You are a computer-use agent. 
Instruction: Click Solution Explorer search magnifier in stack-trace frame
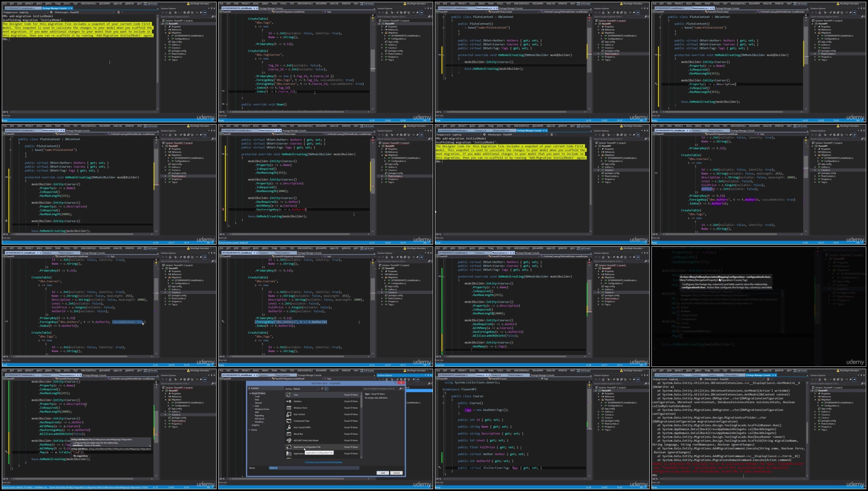[862, 383]
